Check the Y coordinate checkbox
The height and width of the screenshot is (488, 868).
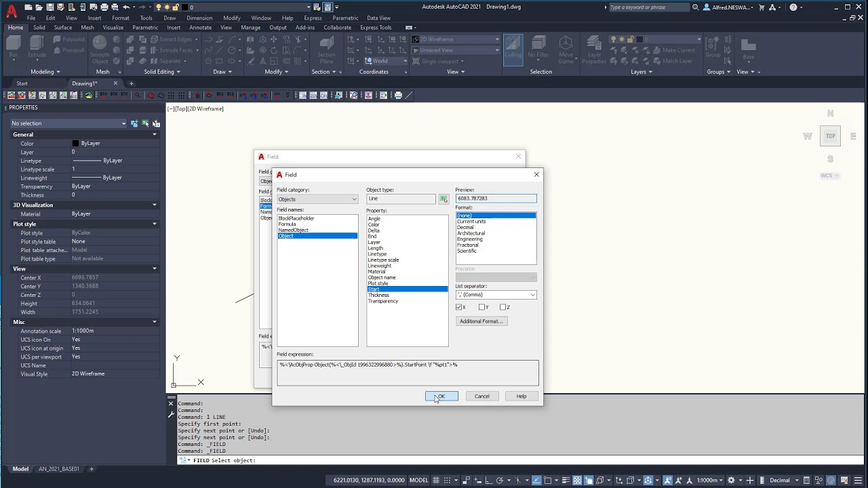481,307
